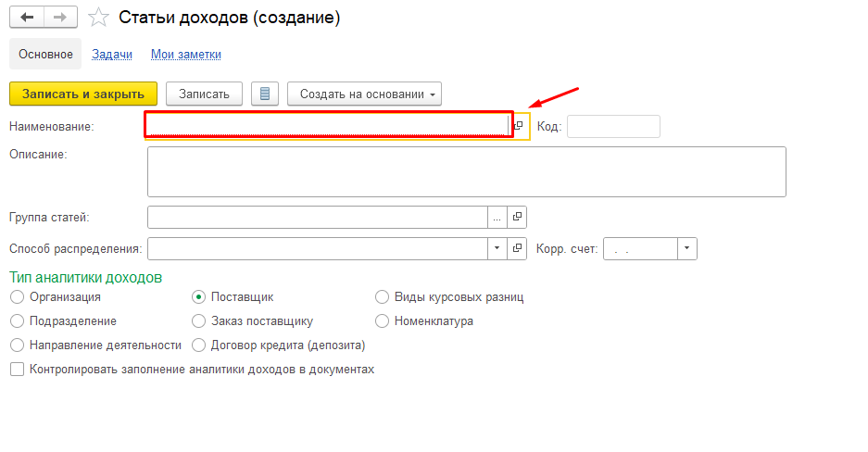This screenshot has width=868, height=452.
Task: Choose Договор кредита (депозита) radio option
Action: 199,345
